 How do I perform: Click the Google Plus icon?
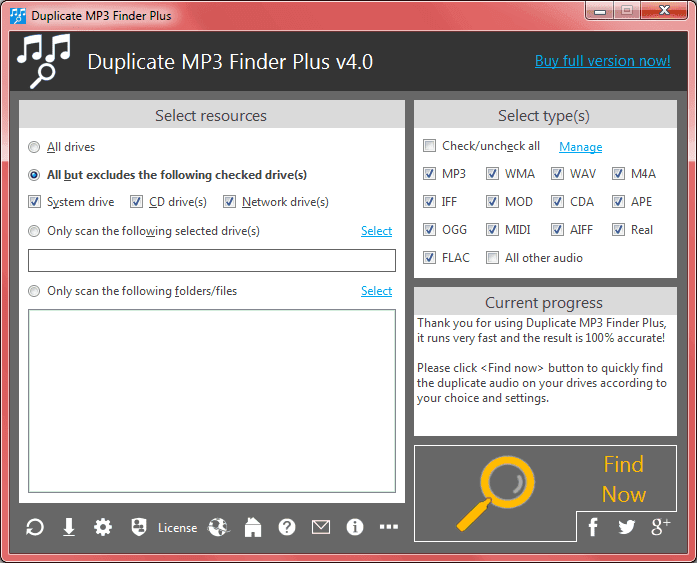(661, 527)
